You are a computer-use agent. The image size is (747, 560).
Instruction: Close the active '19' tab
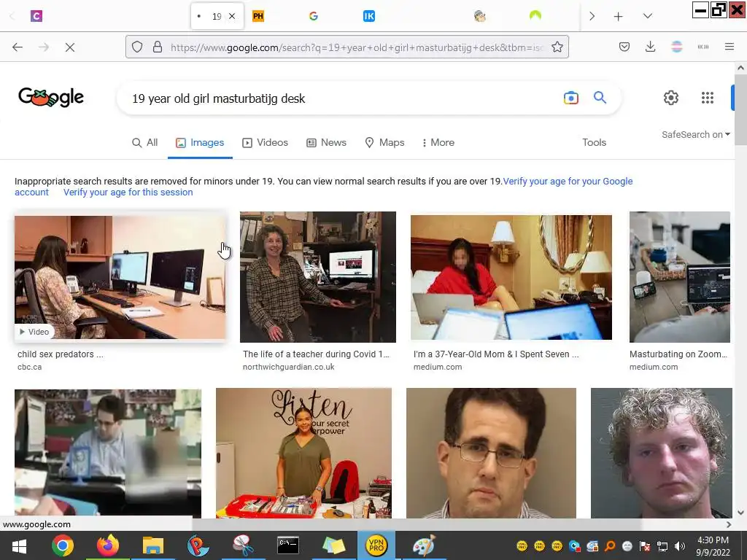[x=232, y=16]
